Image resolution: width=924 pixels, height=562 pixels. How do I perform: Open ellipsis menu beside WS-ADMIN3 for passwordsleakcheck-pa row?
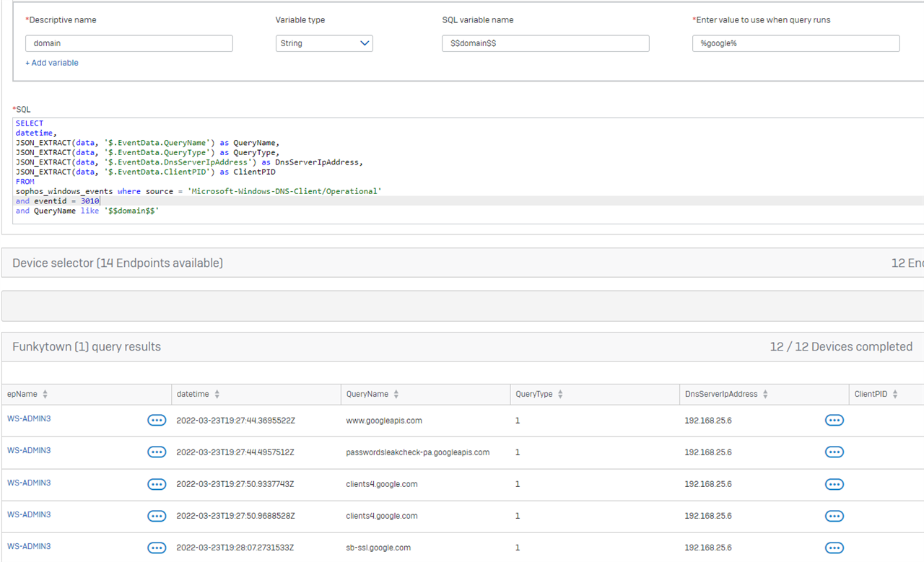pyautogui.click(x=157, y=452)
